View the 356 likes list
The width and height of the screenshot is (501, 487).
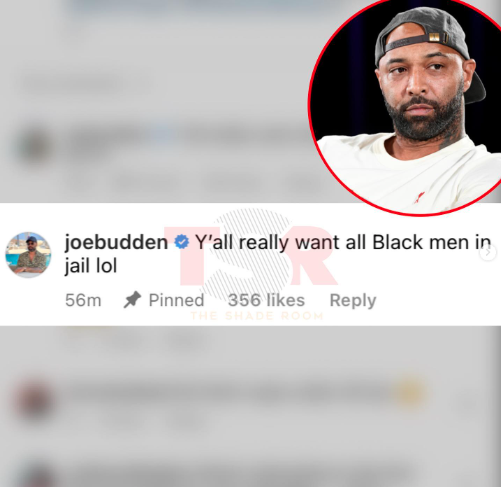click(x=266, y=300)
